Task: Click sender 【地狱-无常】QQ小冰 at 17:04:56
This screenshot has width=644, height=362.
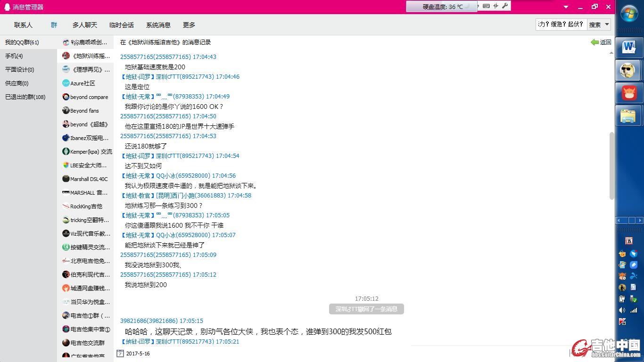Action: (x=178, y=175)
